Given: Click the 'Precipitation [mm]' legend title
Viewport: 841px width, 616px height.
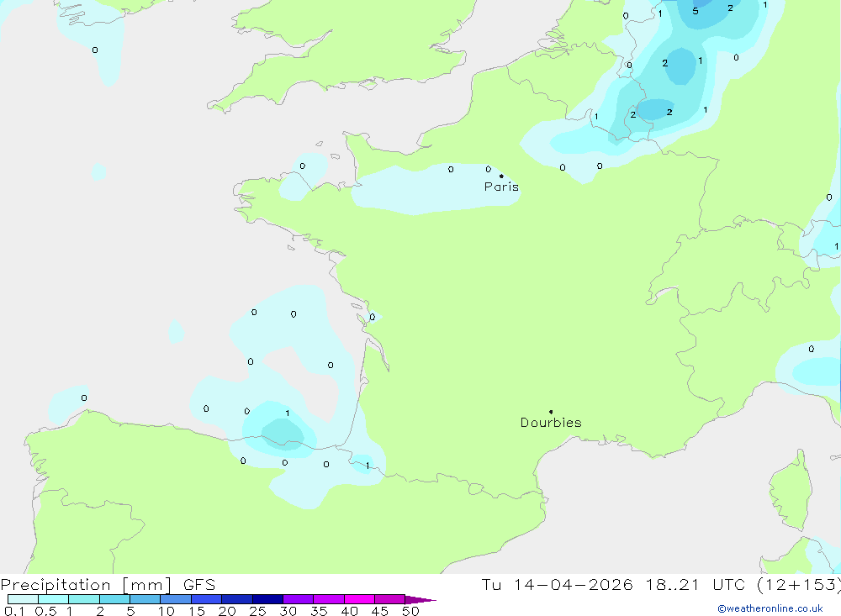Looking at the screenshot, I should point(87,585).
